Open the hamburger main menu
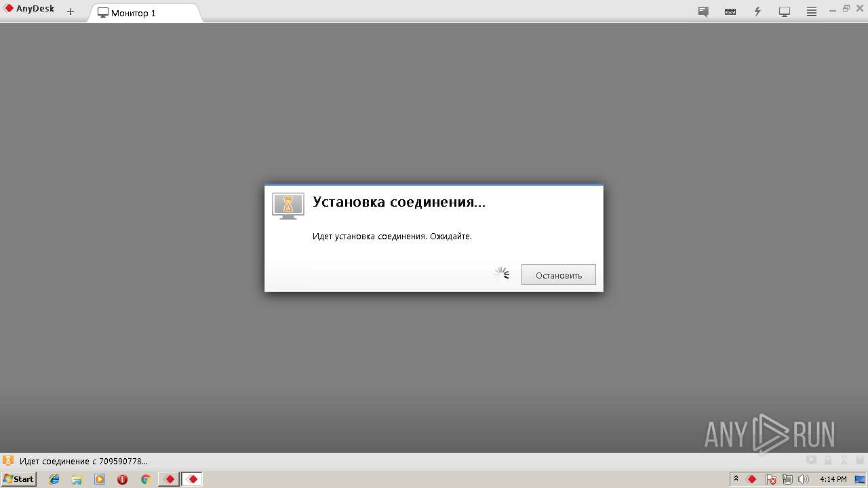The image size is (868, 488). point(812,12)
